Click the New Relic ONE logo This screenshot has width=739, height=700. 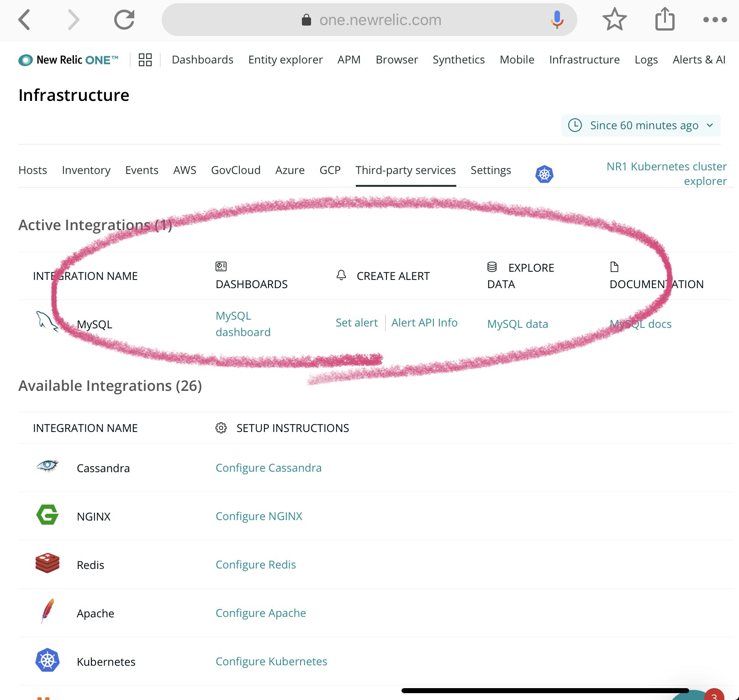click(x=69, y=60)
